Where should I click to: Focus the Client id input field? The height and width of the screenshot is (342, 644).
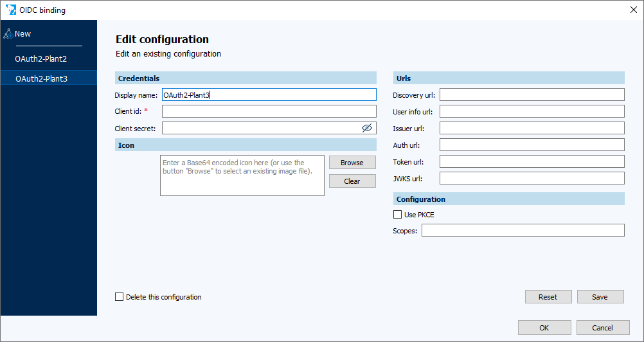pos(269,112)
